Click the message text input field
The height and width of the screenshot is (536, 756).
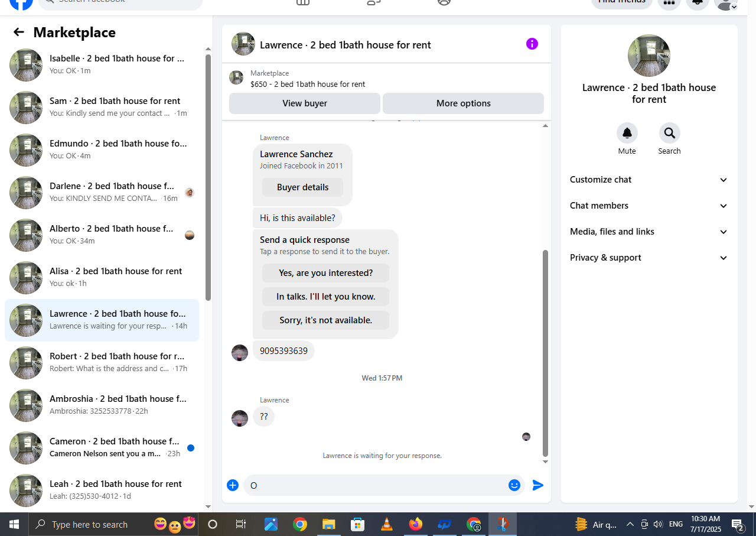click(375, 485)
